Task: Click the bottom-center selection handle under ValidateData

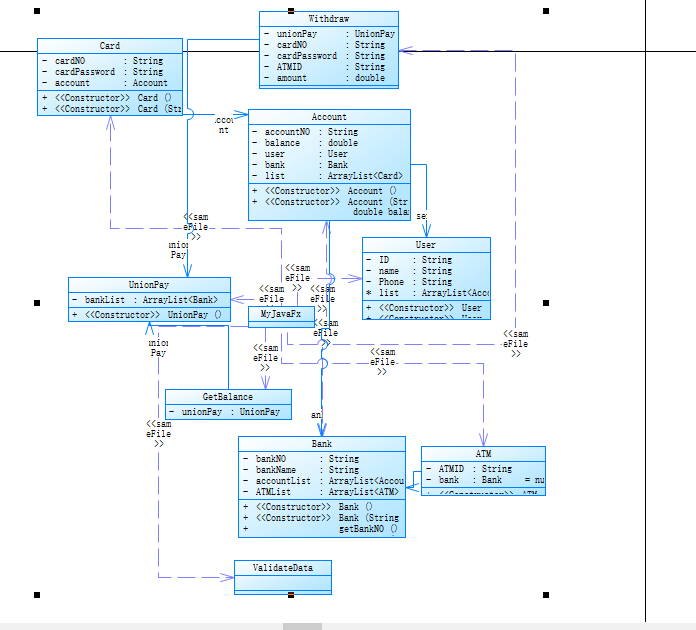Action: tap(291, 595)
